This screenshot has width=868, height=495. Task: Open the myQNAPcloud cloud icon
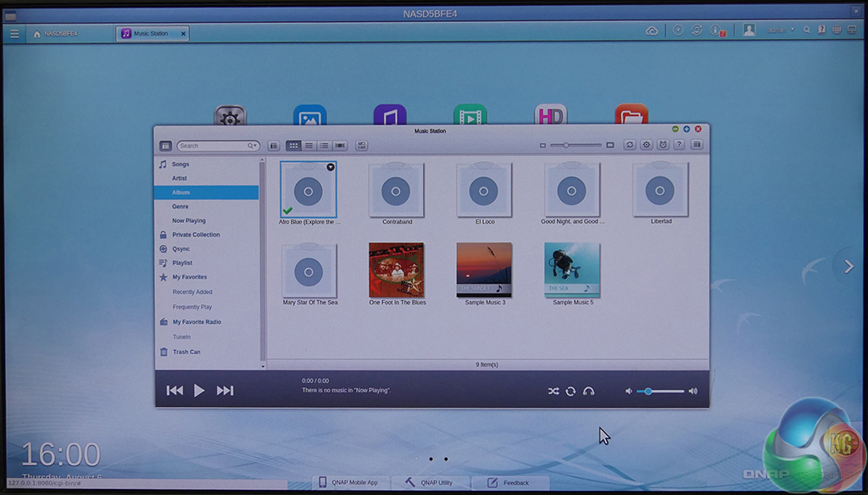tap(652, 31)
